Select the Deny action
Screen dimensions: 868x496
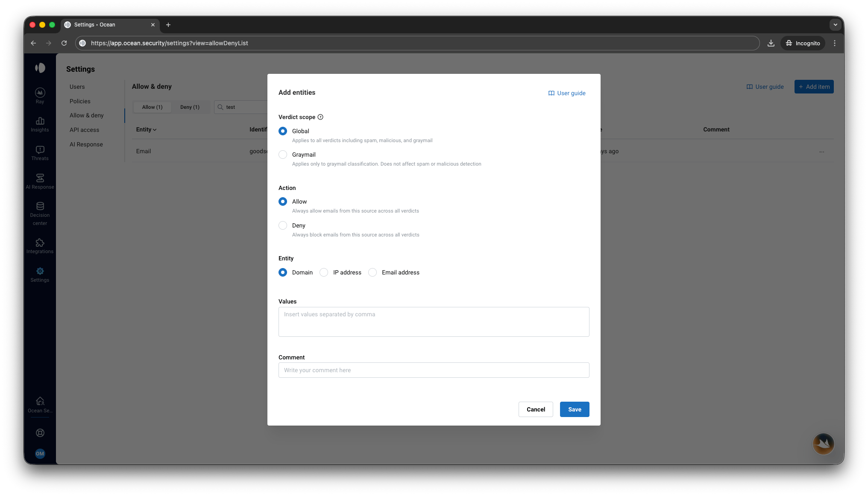tap(283, 225)
